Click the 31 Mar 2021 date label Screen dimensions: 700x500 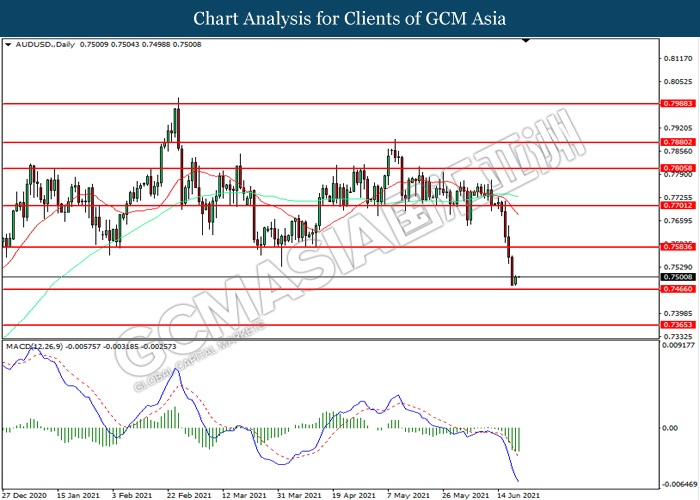pyautogui.click(x=299, y=496)
